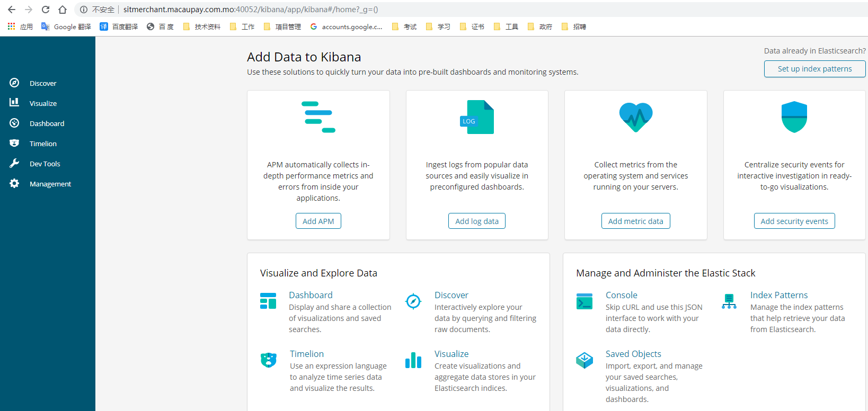Click the Discover compass icon in sidebar

point(14,83)
